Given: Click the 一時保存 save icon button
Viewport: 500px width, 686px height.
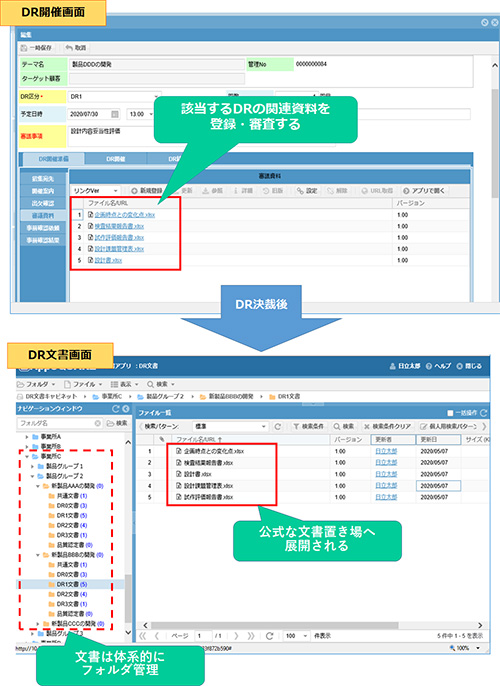Looking at the screenshot, I should coord(24,48).
